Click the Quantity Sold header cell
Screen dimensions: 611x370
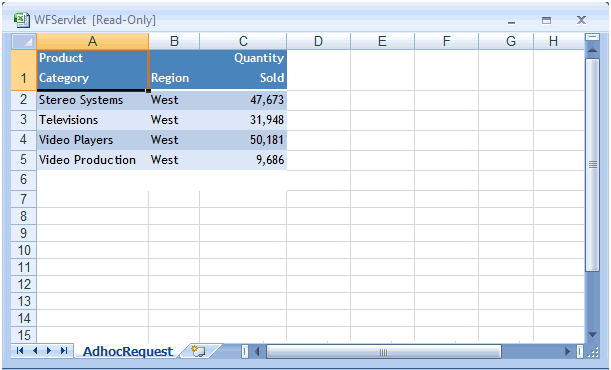point(243,70)
